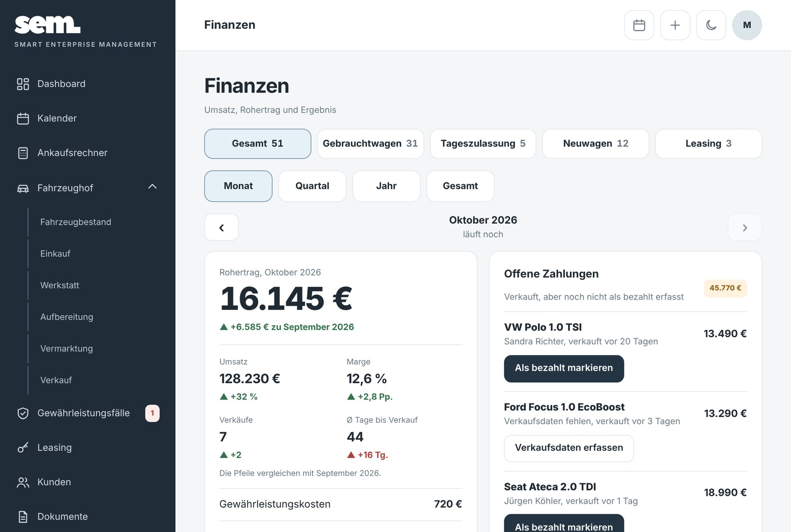This screenshot has height=532, width=791.
Task: Click the 45.770 € open payments badge
Action: pyautogui.click(x=725, y=288)
